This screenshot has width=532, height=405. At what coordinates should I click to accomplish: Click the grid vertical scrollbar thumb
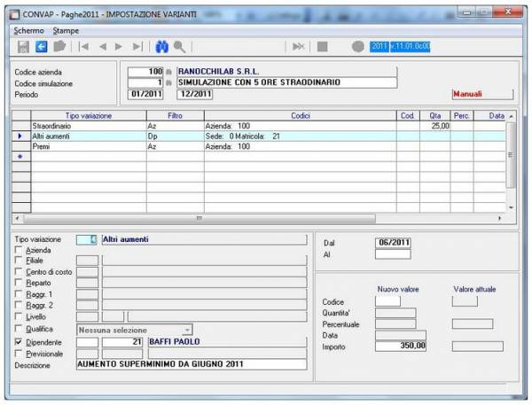coord(511,155)
